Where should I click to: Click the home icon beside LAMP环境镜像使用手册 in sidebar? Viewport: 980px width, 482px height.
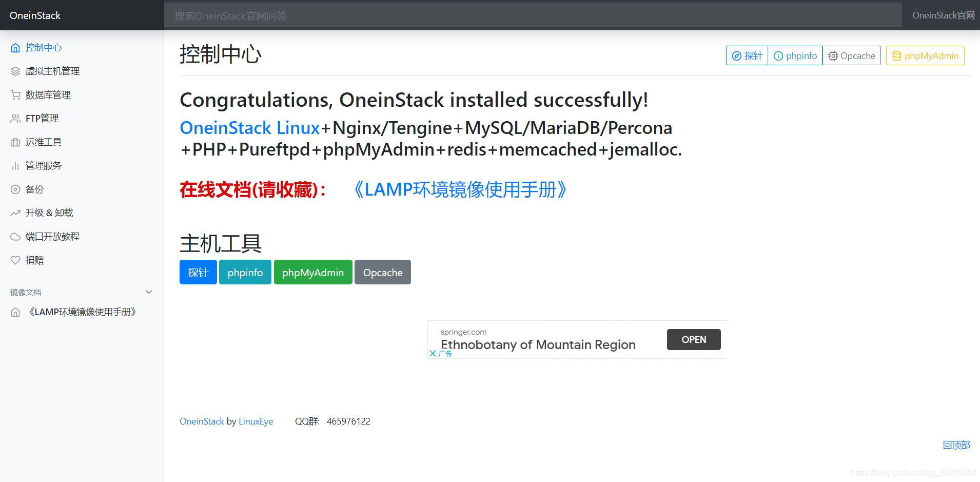tap(15, 312)
